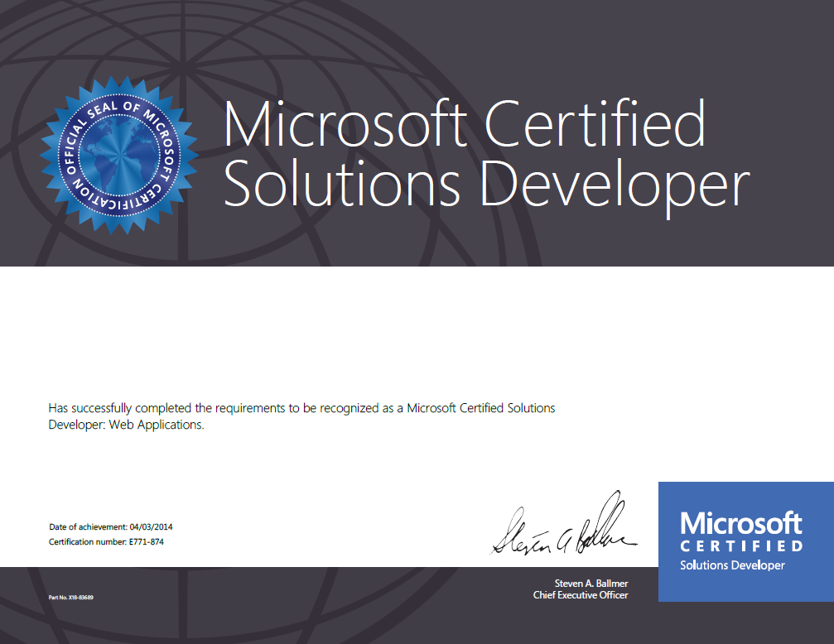Select the white Microsoft wordmark on the badge
The height and width of the screenshot is (644, 834).
coord(740,523)
